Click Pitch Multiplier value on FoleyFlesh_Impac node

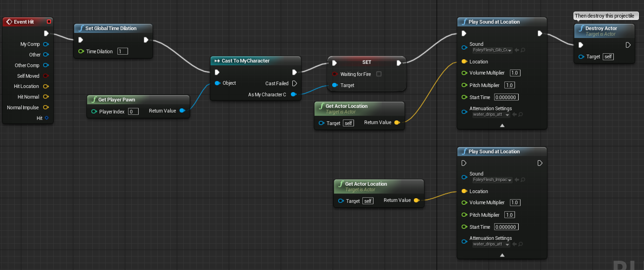pos(509,215)
